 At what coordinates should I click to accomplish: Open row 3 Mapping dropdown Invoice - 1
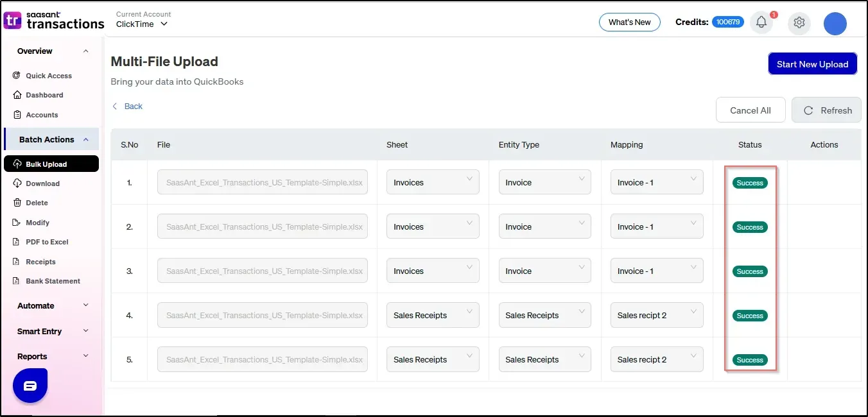pos(657,271)
